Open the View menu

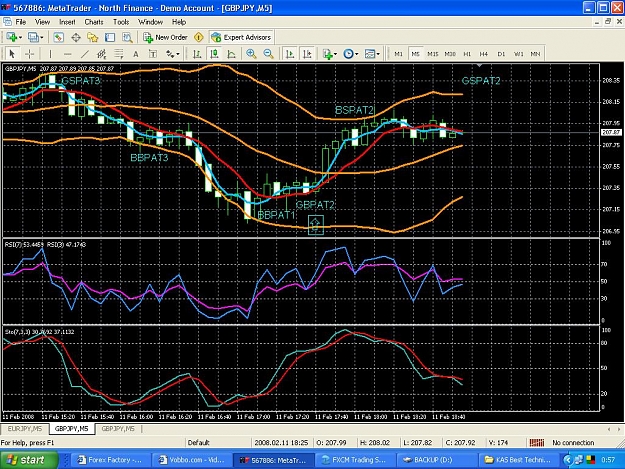click(x=42, y=22)
